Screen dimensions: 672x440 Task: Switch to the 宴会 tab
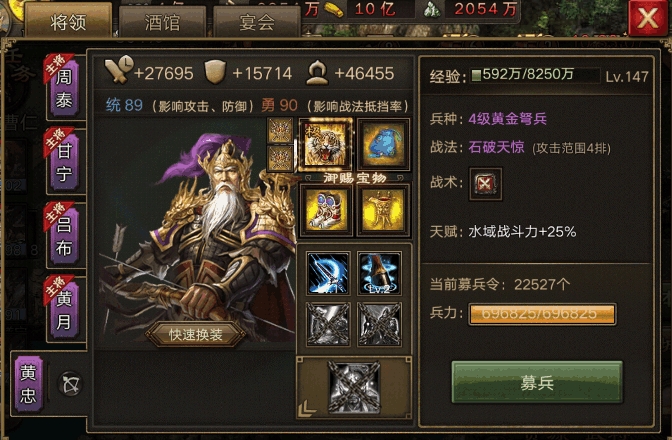click(x=257, y=22)
